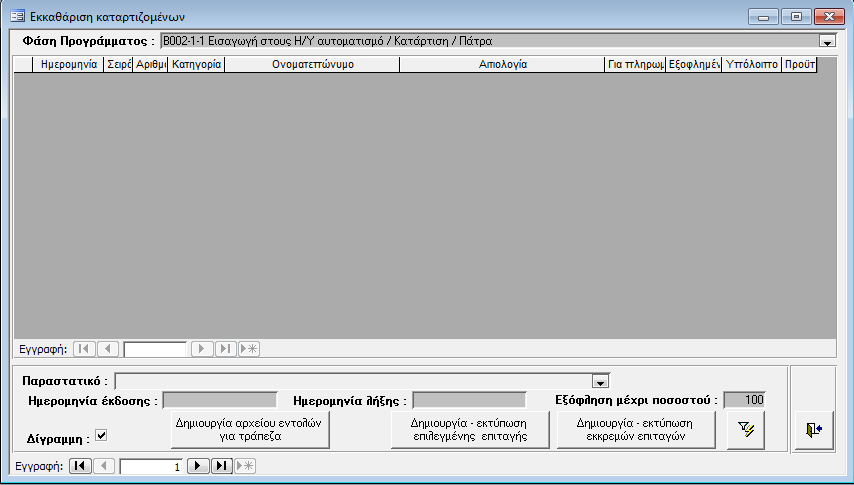Click first record arrow in subform navigator
Image resolution: width=854 pixels, height=485 pixels.
click(x=84, y=349)
